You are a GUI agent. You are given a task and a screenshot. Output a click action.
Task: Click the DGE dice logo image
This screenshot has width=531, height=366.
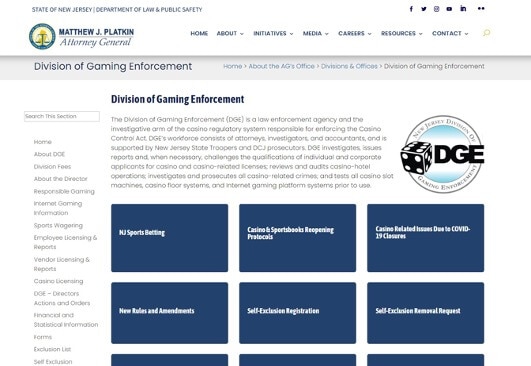[x=442, y=154]
